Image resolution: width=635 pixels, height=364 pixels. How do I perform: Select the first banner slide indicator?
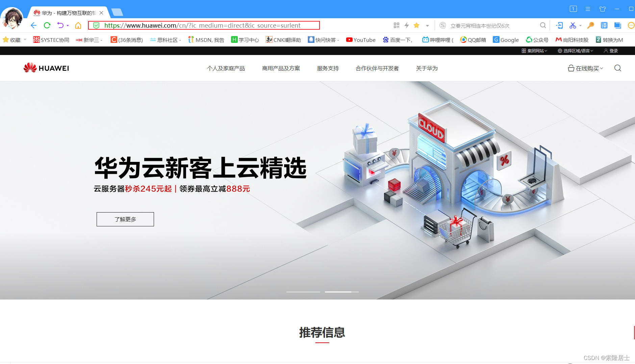tap(303, 292)
